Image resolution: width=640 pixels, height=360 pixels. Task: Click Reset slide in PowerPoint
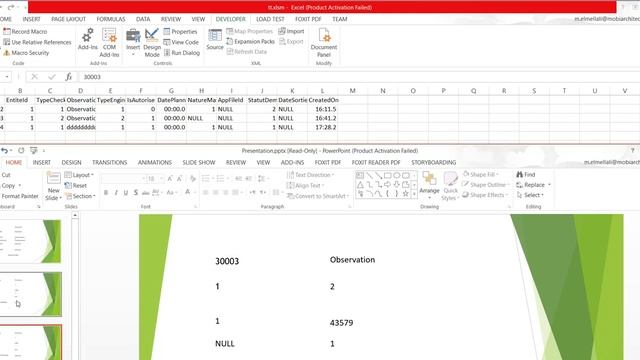click(x=76, y=185)
